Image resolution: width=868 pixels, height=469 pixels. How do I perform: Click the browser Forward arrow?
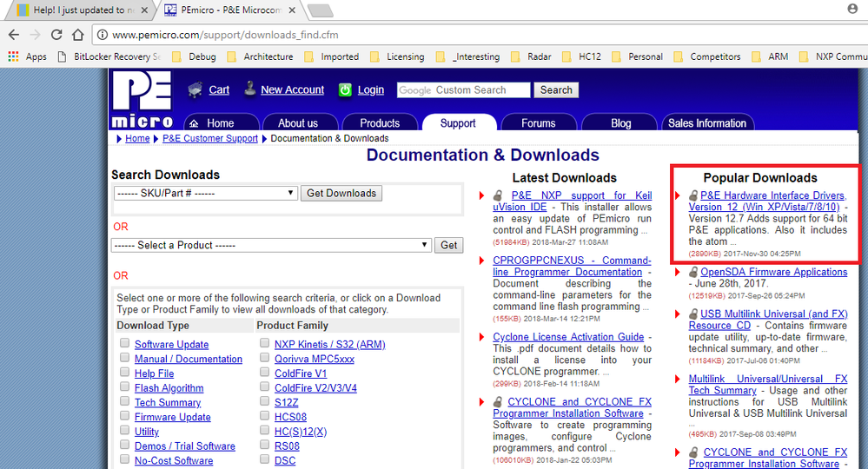click(35, 35)
